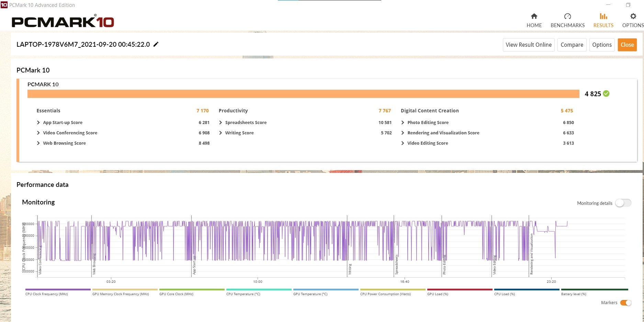Toggle GPU Memory Clock Frequency legend
Screen dimensions: 644x322
(125, 292)
